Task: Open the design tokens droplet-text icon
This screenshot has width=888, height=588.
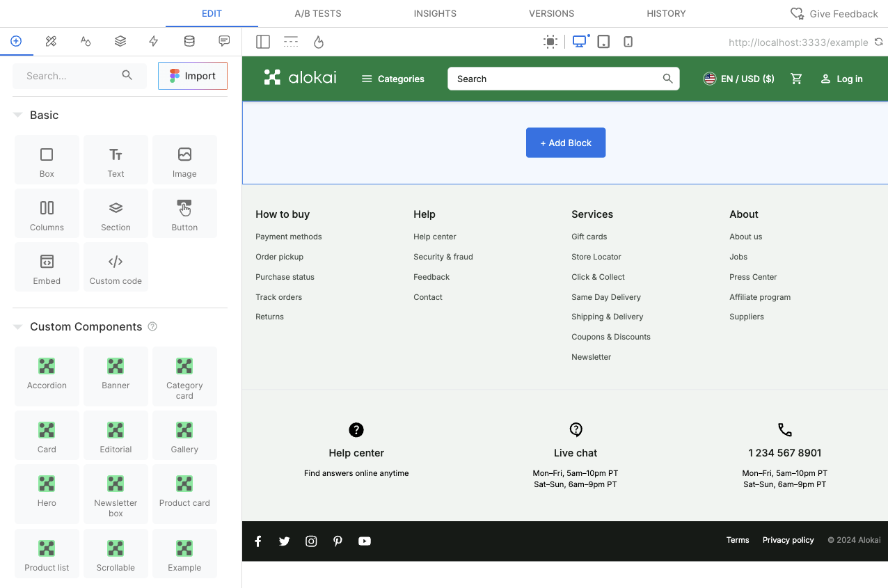Action: click(x=86, y=41)
